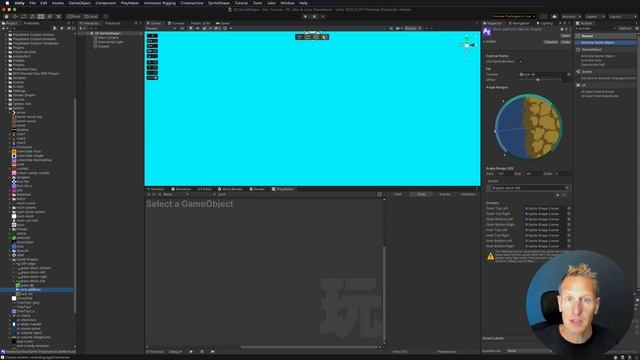Screen dimensions: 640x360
Task: Open the Fill Texture object picker
Action: [569, 74]
